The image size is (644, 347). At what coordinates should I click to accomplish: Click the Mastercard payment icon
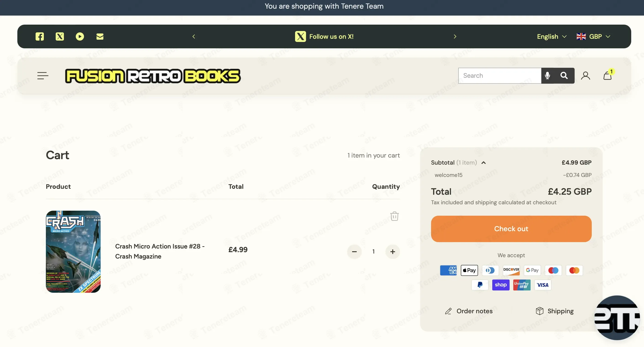tap(574, 270)
